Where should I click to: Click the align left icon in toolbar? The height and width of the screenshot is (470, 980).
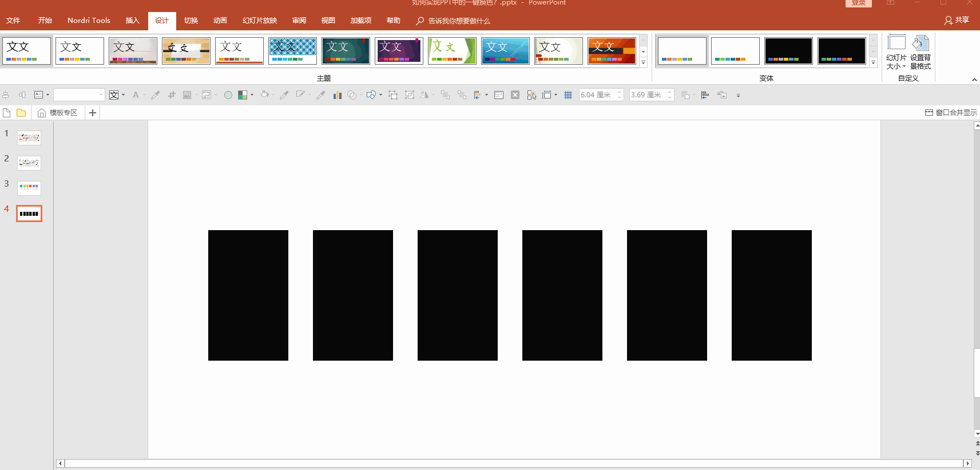click(705, 95)
